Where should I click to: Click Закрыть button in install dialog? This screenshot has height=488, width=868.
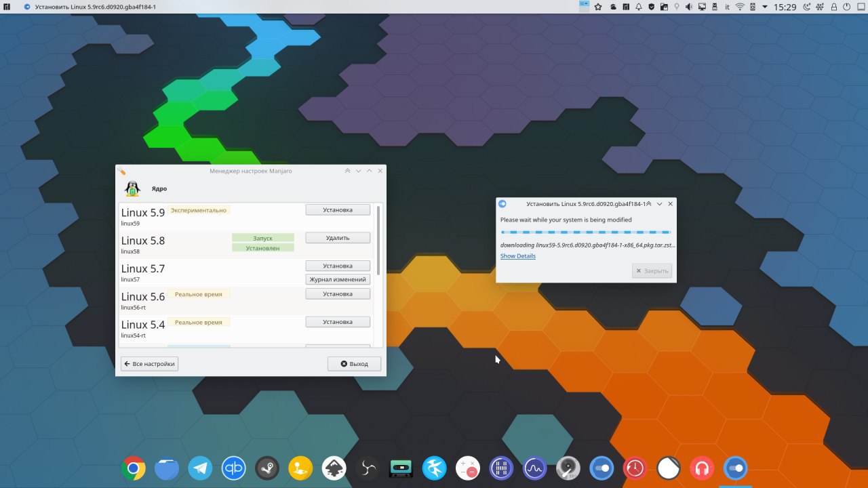[652, 270]
